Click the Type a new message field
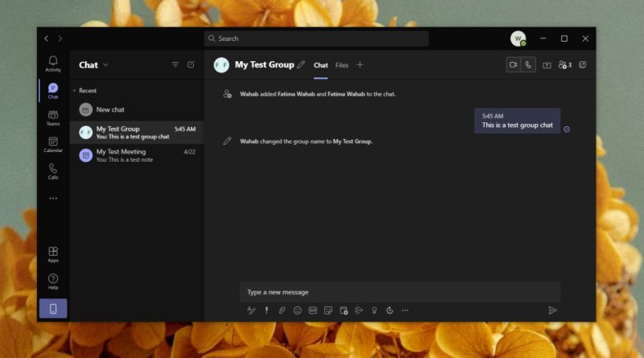This screenshot has height=358, width=644. coord(399,292)
